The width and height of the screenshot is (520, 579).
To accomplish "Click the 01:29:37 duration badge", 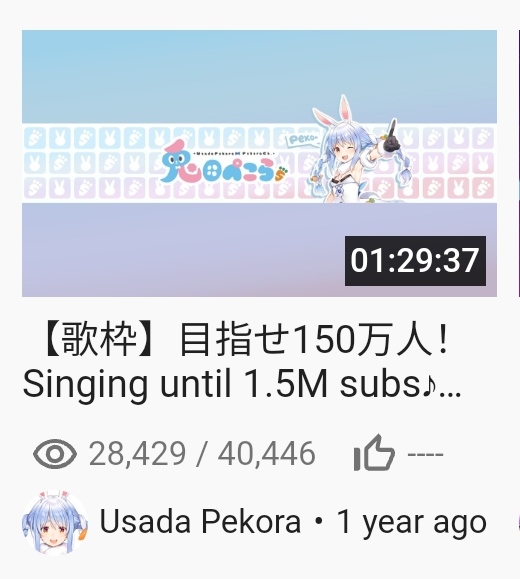I will click(x=415, y=261).
